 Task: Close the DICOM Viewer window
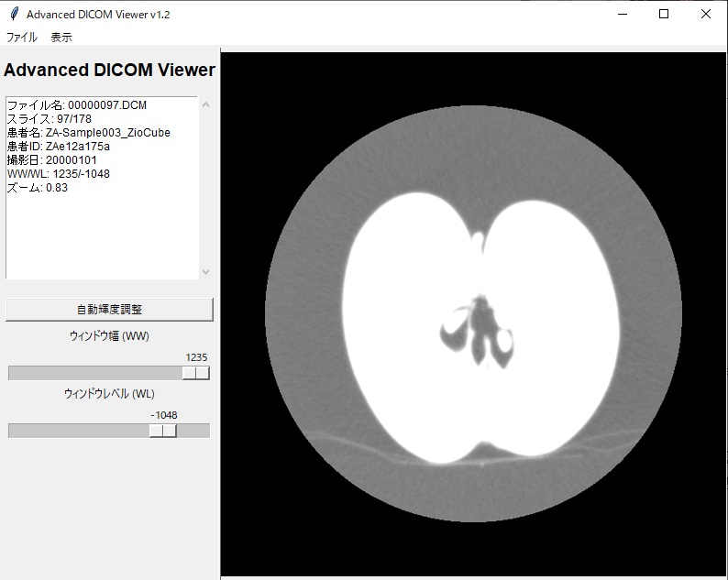click(x=706, y=14)
